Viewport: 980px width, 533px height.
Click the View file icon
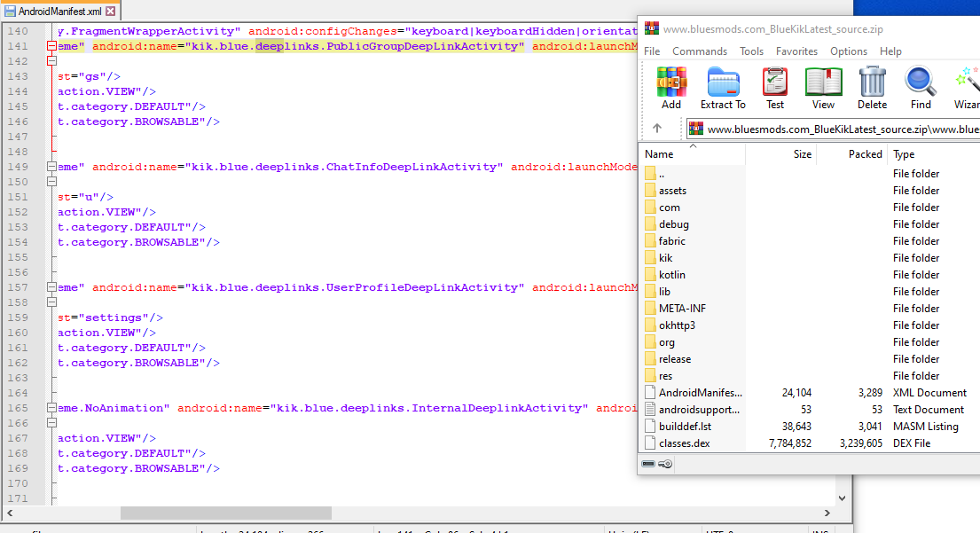point(823,88)
